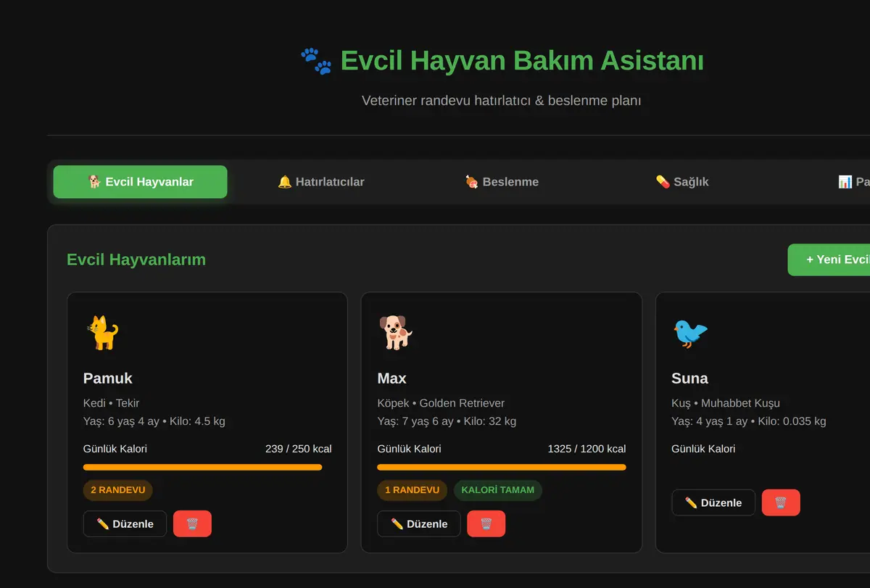Select the Pamuk name heading

coord(108,378)
